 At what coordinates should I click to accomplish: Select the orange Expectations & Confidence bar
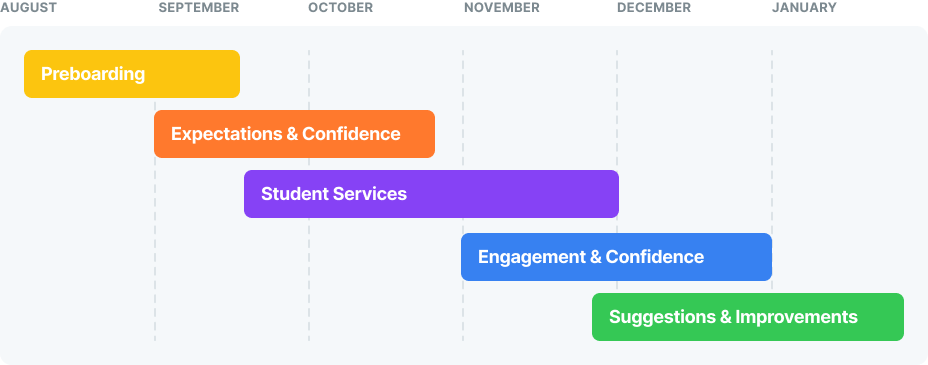(294, 134)
